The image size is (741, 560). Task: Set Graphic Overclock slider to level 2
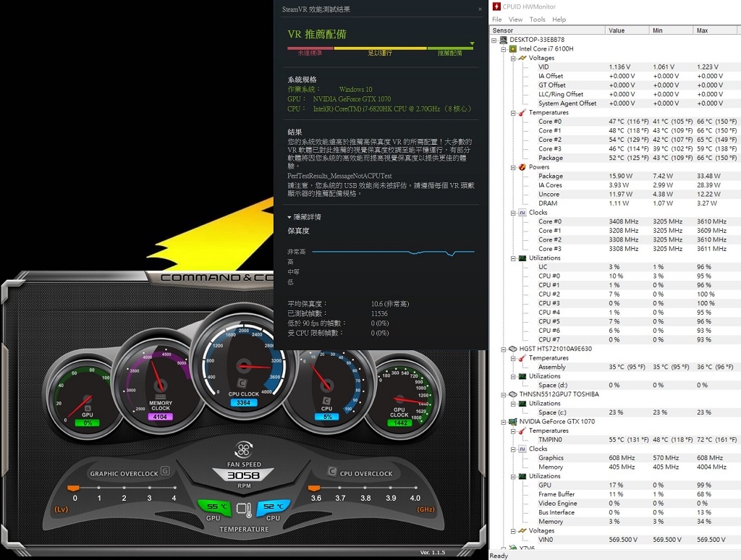pyautogui.click(x=124, y=488)
